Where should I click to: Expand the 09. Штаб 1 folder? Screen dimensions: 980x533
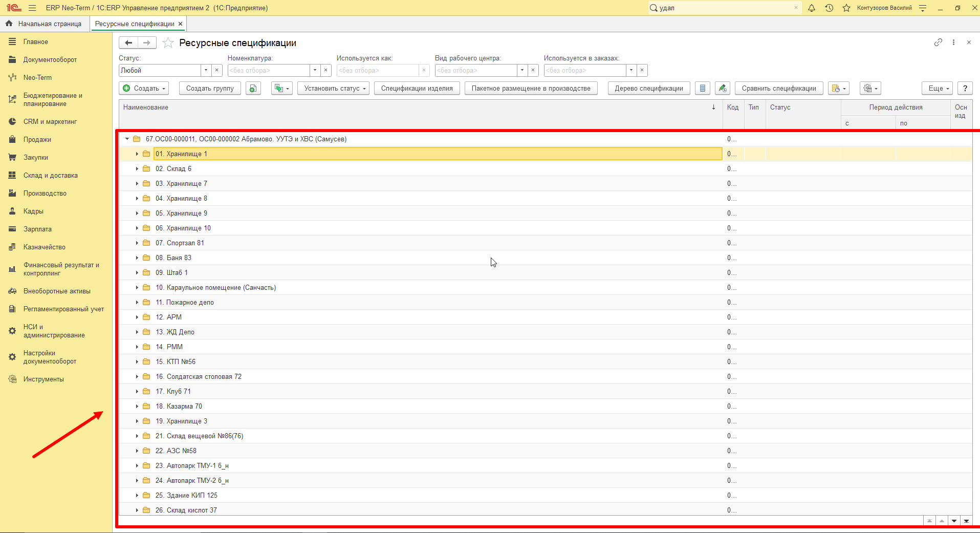(x=137, y=272)
